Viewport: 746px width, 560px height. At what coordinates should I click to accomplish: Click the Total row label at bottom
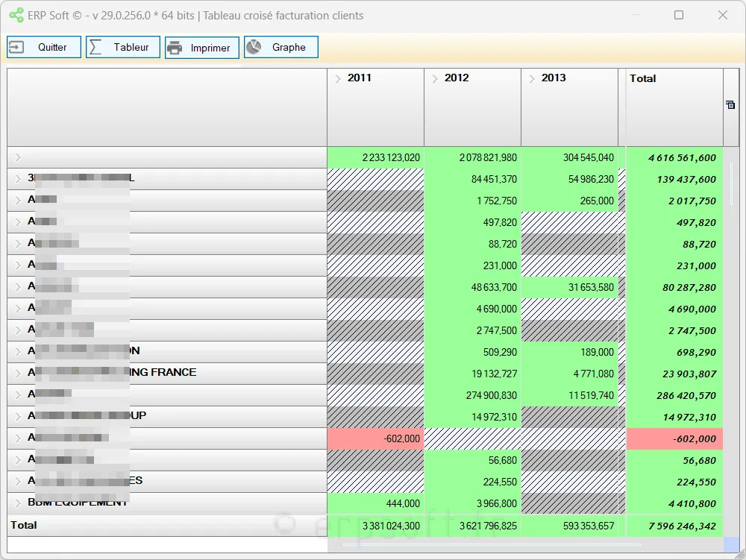pos(24,525)
